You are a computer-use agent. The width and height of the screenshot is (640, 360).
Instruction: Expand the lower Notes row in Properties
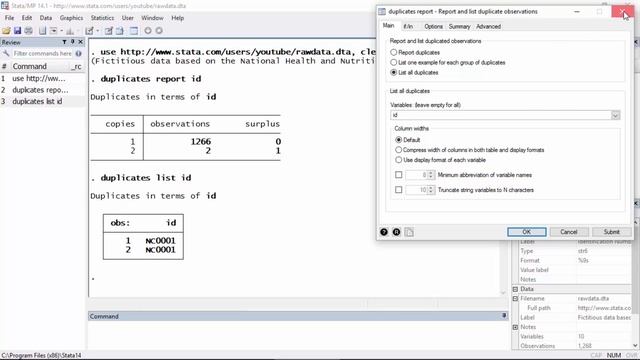point(515,327)
